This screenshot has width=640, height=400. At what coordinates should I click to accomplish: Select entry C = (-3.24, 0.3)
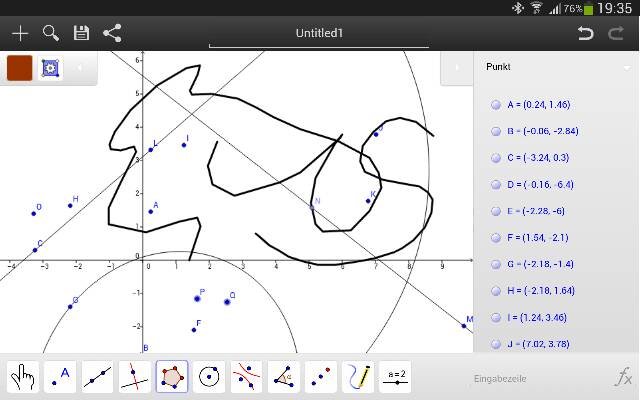pos(538,158)
